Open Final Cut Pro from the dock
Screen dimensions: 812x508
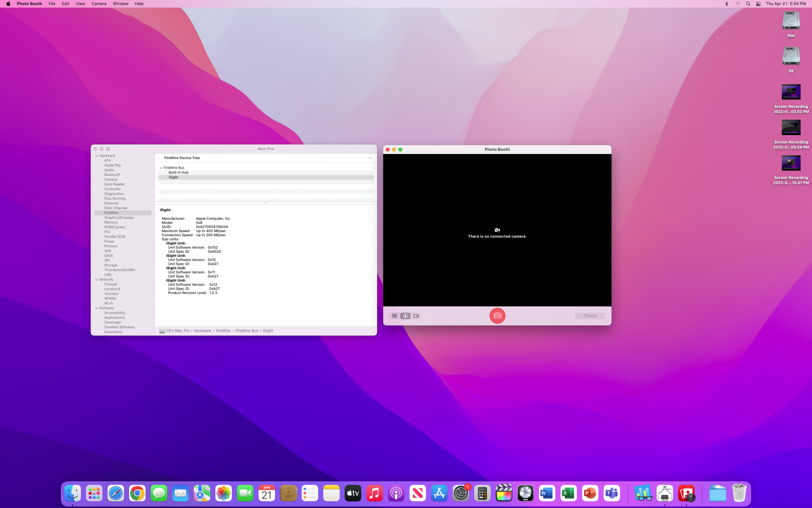click(504, 493)
